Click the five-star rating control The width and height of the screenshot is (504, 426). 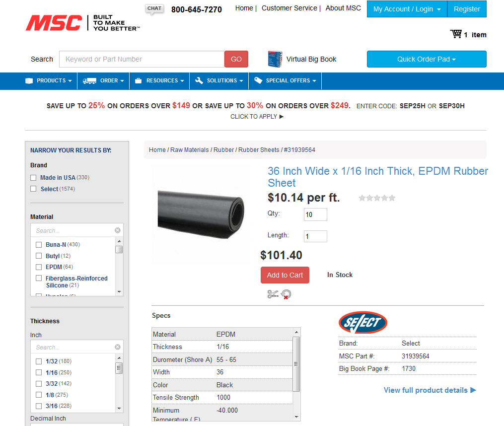[x=377, y=198]
